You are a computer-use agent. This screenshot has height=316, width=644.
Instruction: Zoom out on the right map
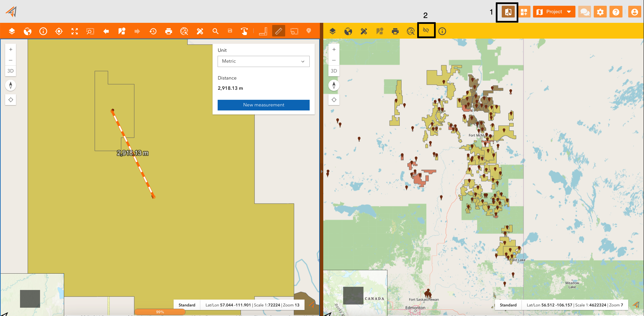click(x=334, y=60)
